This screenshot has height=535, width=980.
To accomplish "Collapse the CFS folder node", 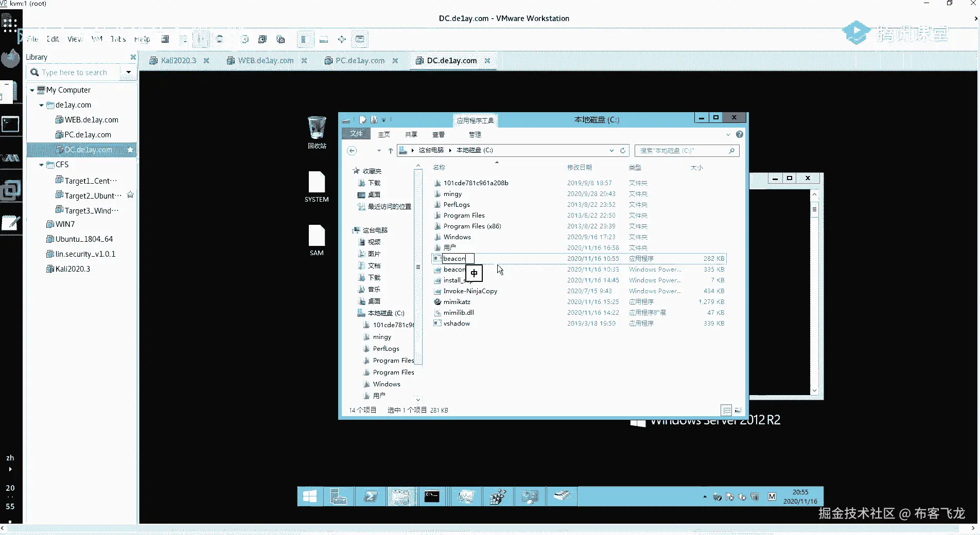I will point(41,165).
